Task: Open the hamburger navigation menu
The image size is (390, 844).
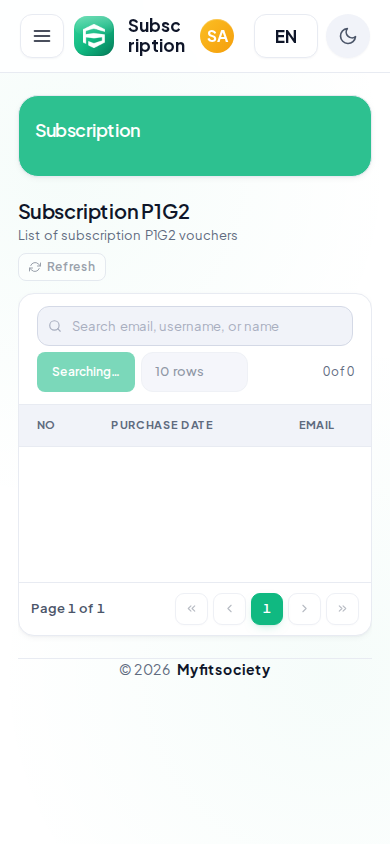Action: [x=42, y=36]
